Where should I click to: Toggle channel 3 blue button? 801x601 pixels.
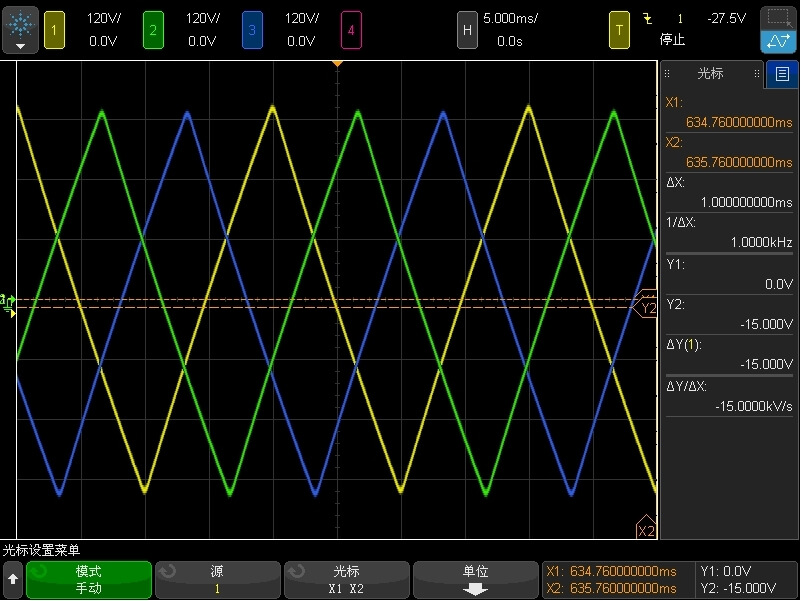[252, 30]
